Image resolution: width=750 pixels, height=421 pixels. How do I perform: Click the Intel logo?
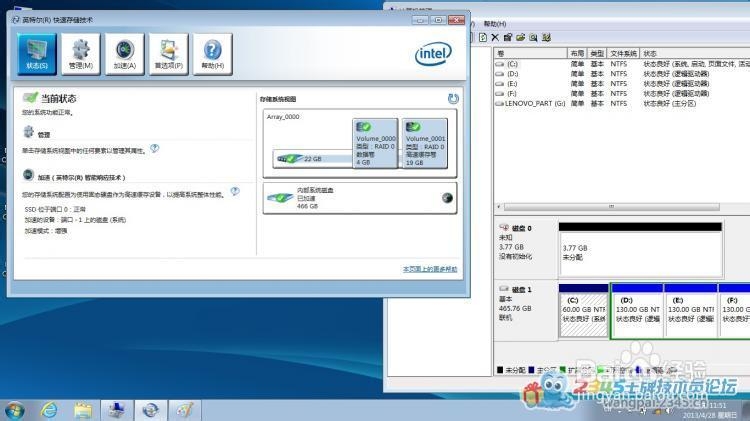[x=433, y=54]
